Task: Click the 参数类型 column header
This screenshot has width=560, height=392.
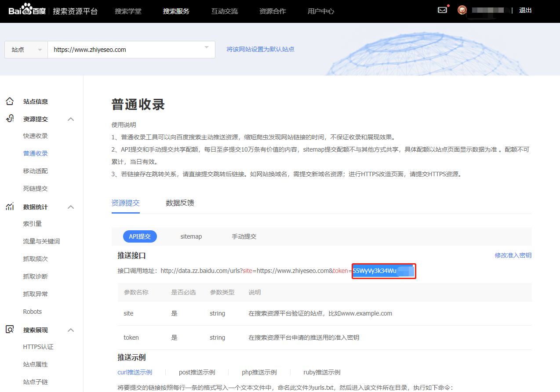Action: pyautogui.click(x=222, y=292)
